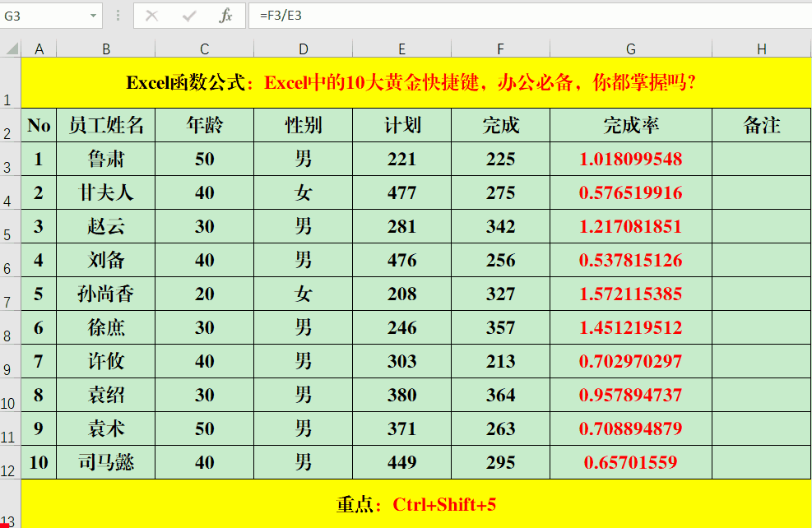812x528 pixels.
Task: Click completion rate 0.957894737
Action: 631,395
